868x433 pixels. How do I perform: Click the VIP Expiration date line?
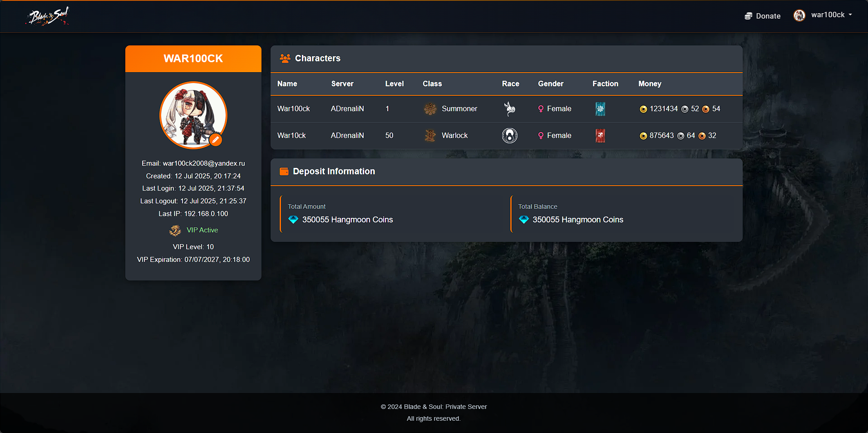click(193, 260)
